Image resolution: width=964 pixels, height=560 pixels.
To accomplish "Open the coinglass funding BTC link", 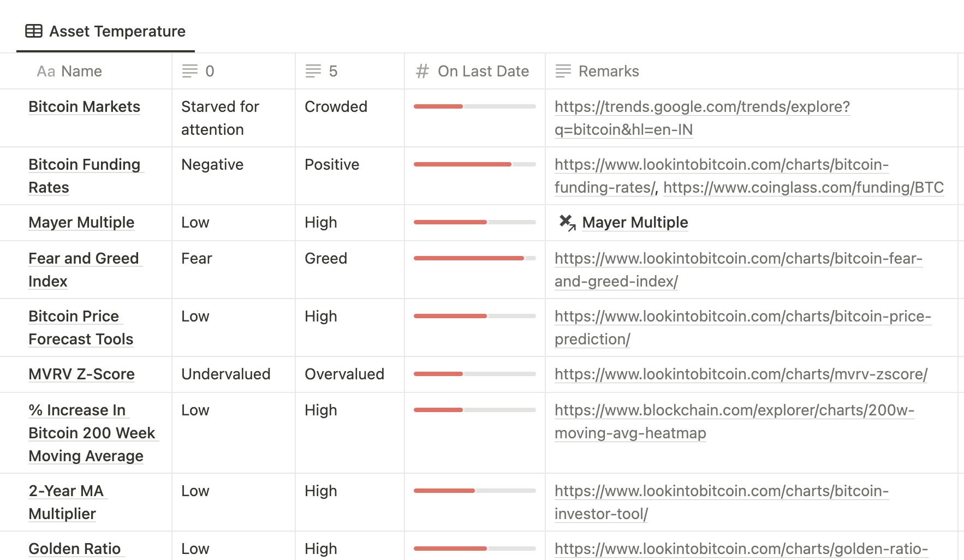I will pos(803,187).
